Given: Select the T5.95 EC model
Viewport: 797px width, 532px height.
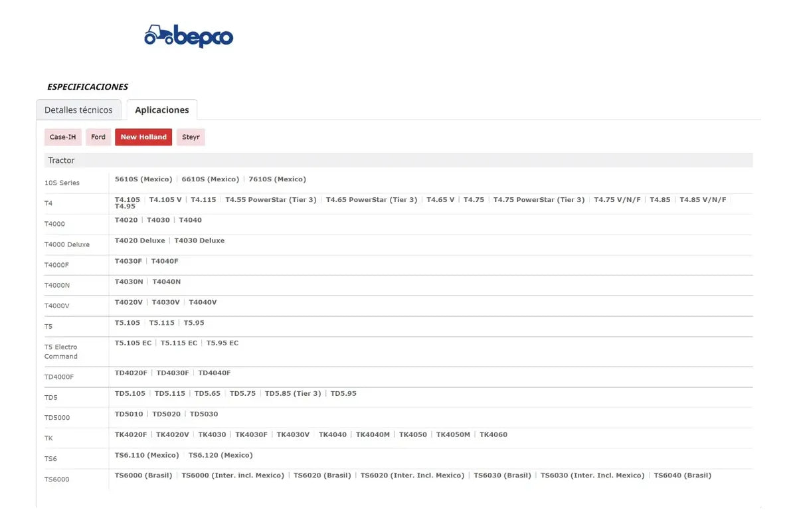Looking at the screenshot, I should [x=222, y=343].
